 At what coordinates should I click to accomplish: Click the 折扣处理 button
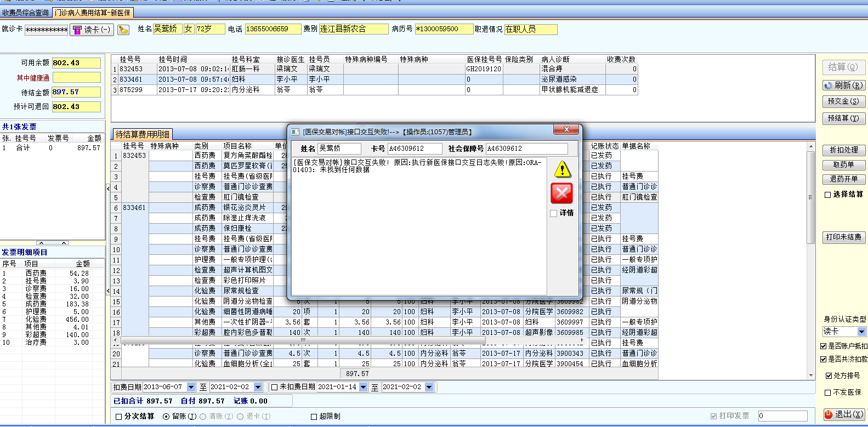844,150
